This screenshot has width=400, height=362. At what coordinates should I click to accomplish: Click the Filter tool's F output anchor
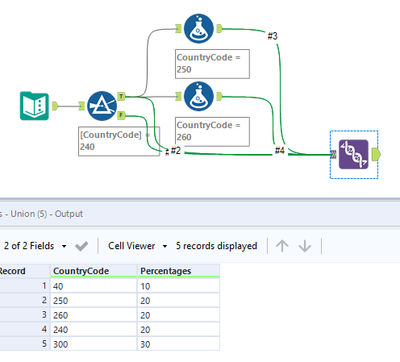tap(121, 115)
